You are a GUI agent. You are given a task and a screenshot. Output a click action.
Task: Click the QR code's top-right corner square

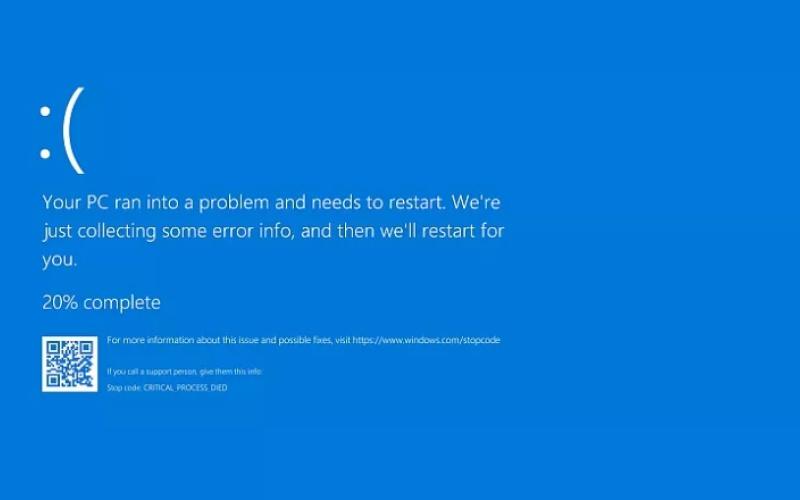coord(86,348)
